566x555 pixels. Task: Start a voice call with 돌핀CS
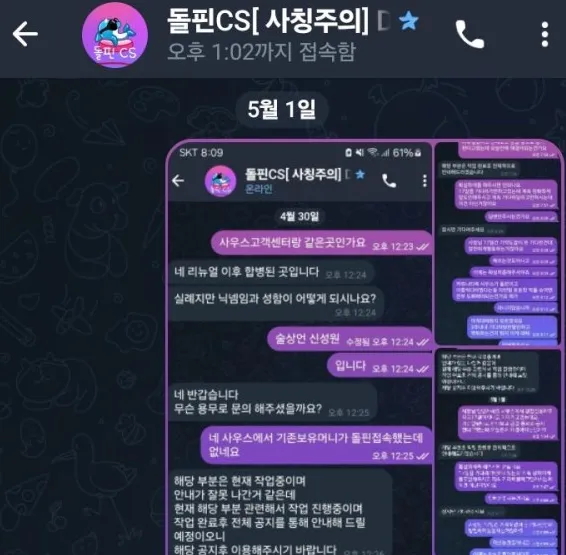[x=469, y=34]
